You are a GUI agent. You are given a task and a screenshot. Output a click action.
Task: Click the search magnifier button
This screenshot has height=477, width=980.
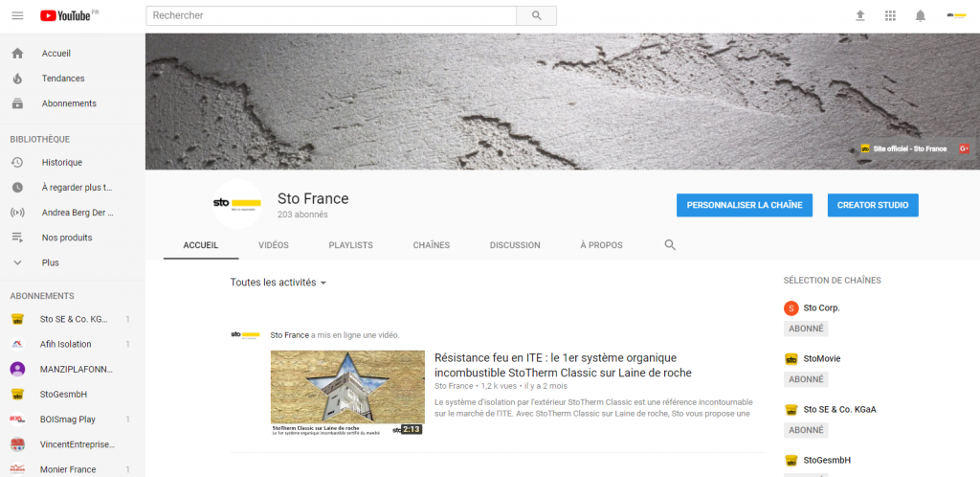click(x=536, y=15)
